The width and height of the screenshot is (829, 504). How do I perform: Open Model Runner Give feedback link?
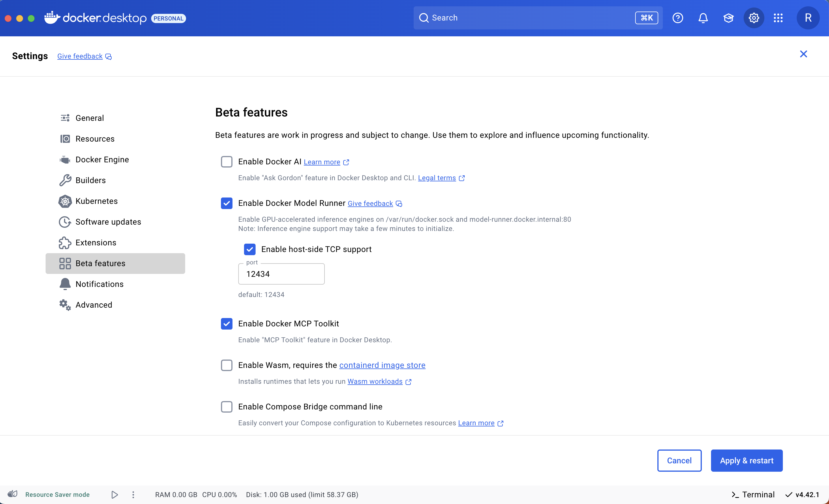[370, 203]
